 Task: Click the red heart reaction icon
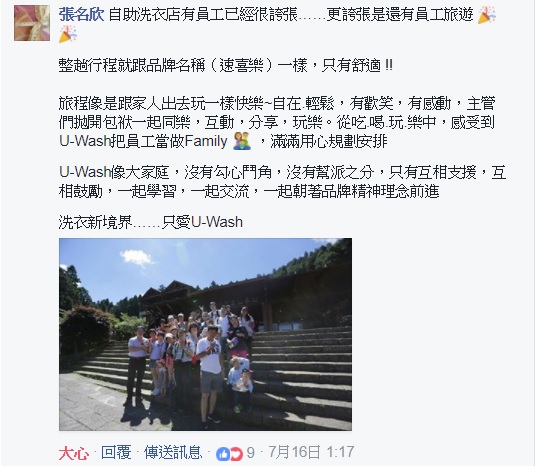pyautogui.click(x=236, y=454)
